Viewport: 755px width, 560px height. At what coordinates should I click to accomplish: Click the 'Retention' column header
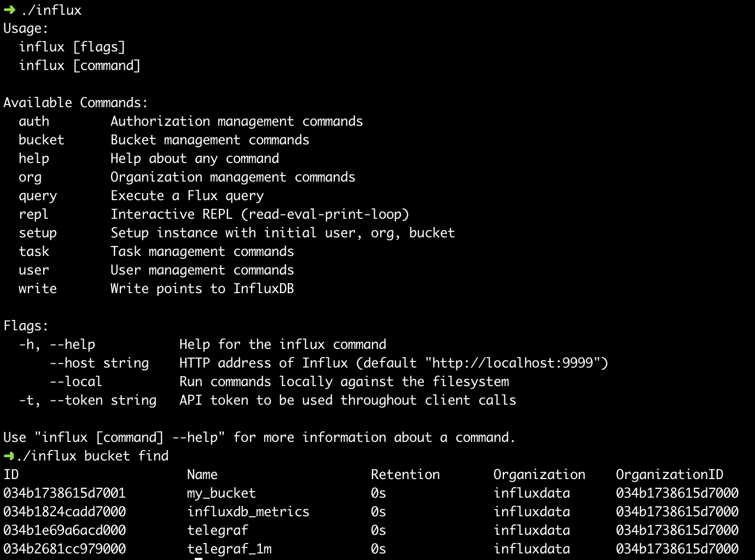(x=405, y=475)
